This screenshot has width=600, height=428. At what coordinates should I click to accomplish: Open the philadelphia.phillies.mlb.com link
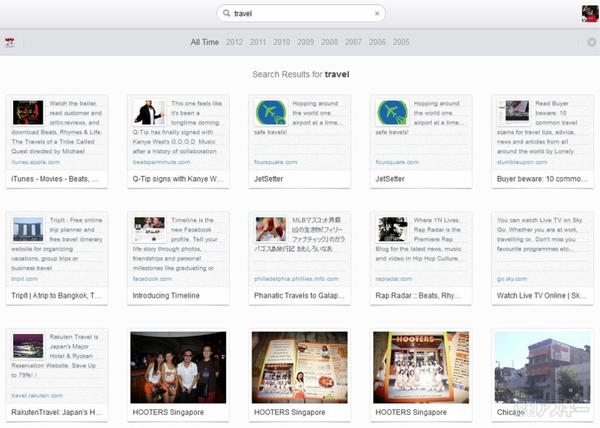[297, 279]
